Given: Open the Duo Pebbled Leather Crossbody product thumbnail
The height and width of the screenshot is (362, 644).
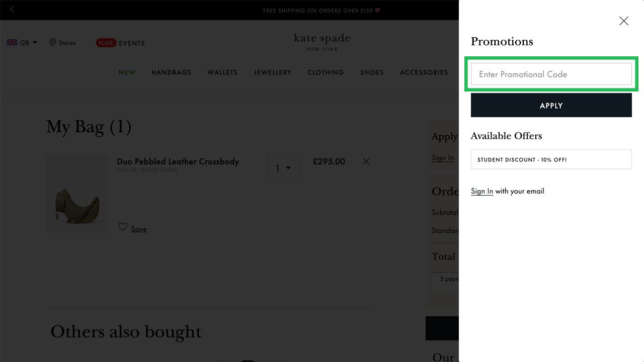Looking at the screenshot, I should click(x=77, y=194).
